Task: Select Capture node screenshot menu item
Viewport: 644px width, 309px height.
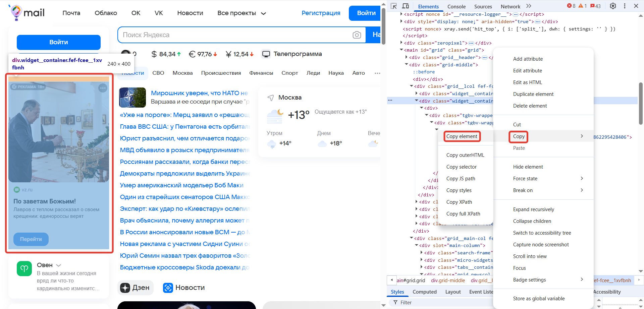Action: 541,244
